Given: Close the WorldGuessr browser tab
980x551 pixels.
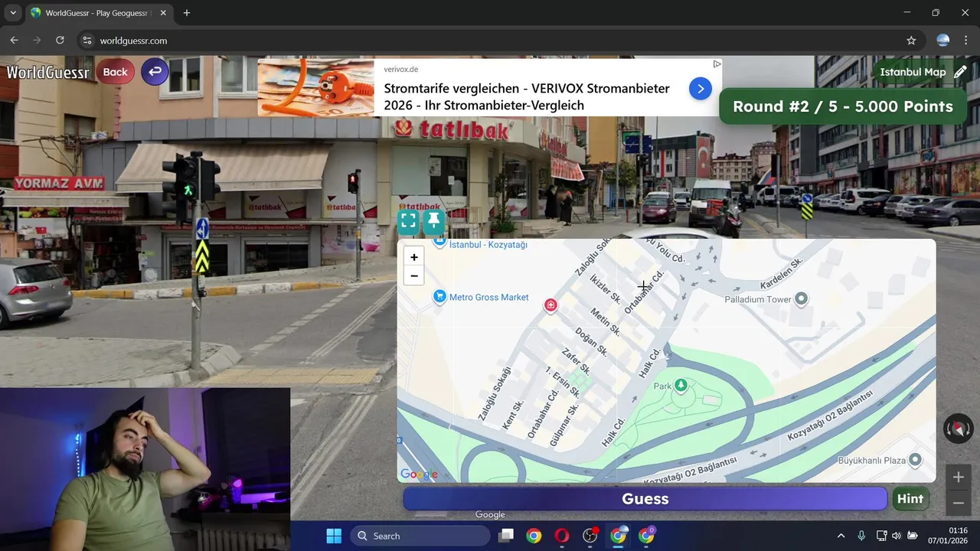Looking at the screenshot, I should [163, 13].
